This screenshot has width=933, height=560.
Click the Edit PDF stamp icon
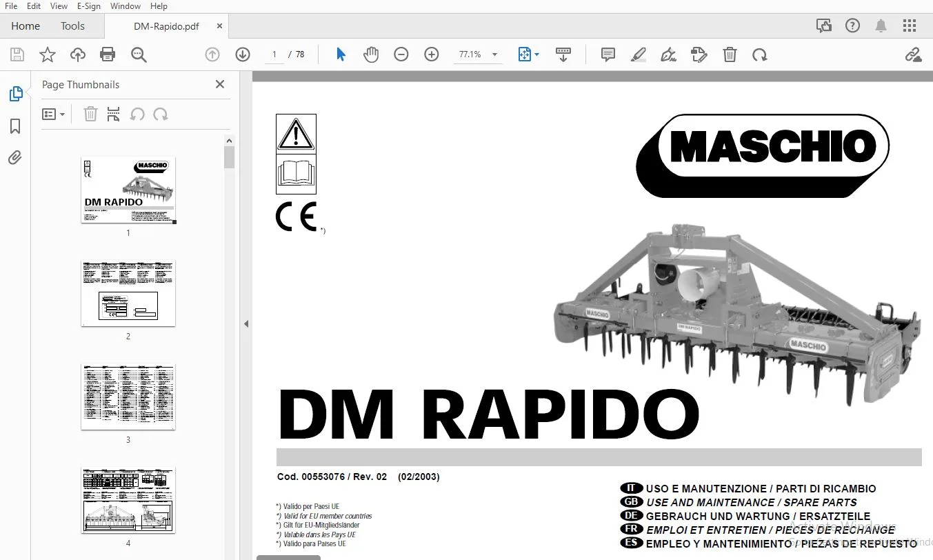[x=699, y=54]
